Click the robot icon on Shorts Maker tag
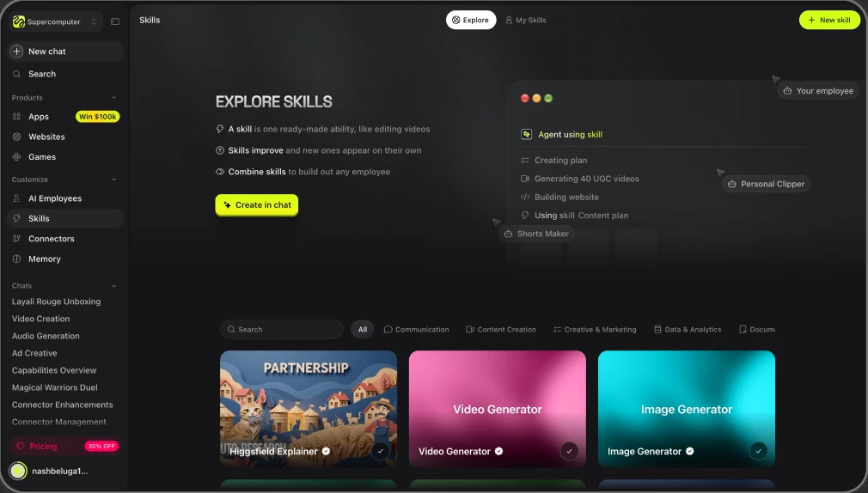868x493 pixels. tap(508, 234)
